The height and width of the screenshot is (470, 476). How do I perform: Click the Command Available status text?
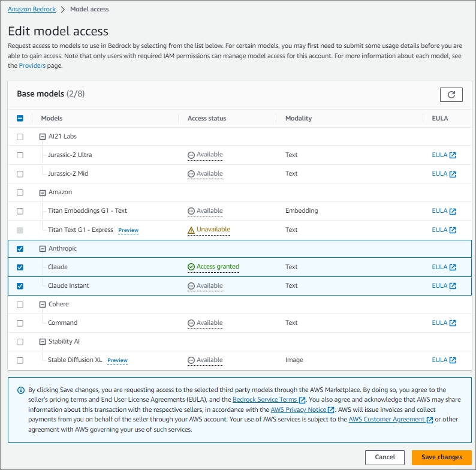click(209, 323)
